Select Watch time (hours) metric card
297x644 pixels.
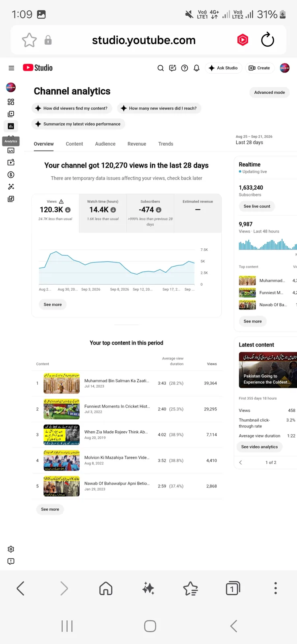point(103,213)
